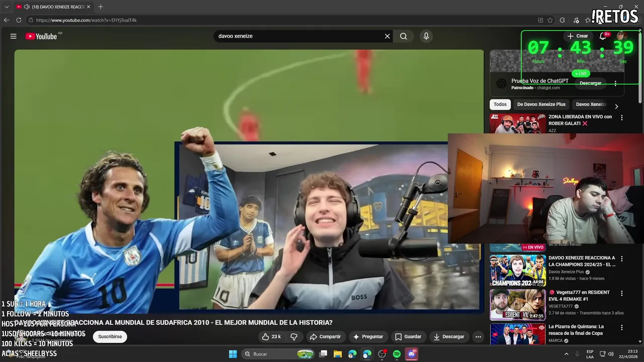Open the account avatar menu
The width and height of the screenshot is (644, 362).
tap(621, 36)
